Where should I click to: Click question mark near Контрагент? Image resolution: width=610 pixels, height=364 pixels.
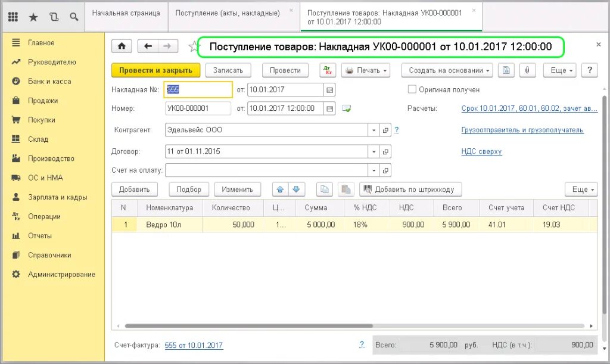click(x=396, y=130)
